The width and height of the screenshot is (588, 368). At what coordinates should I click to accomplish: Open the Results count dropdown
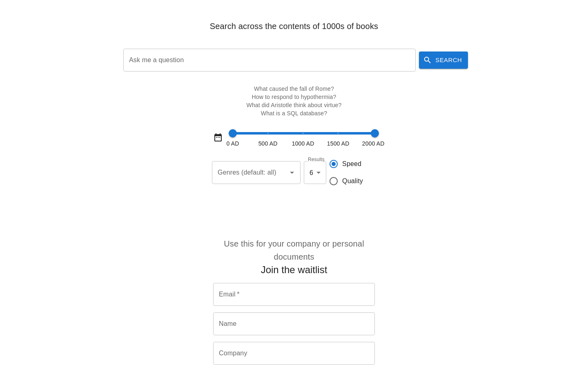[315, 173]
